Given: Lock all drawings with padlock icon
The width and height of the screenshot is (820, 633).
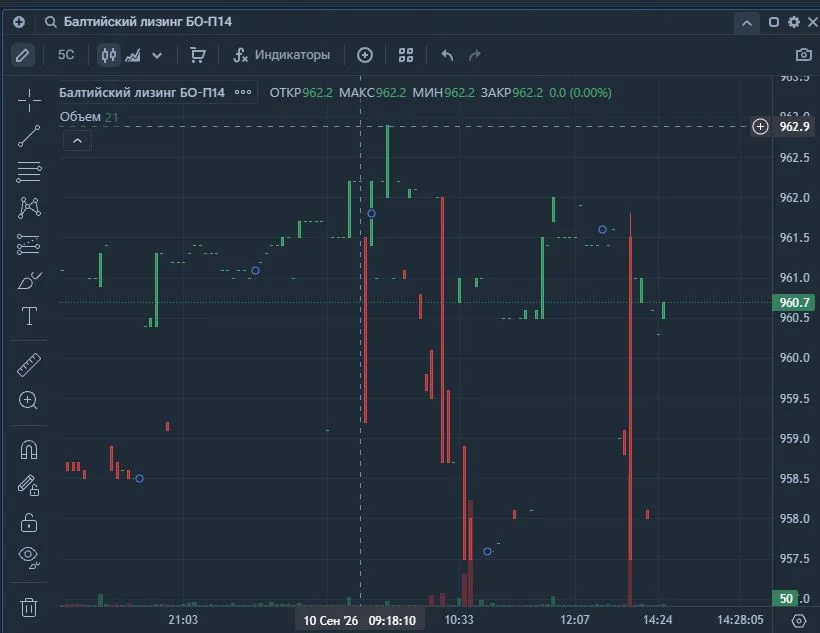Looking at the screenshot, I should click(x=29, y=522).
